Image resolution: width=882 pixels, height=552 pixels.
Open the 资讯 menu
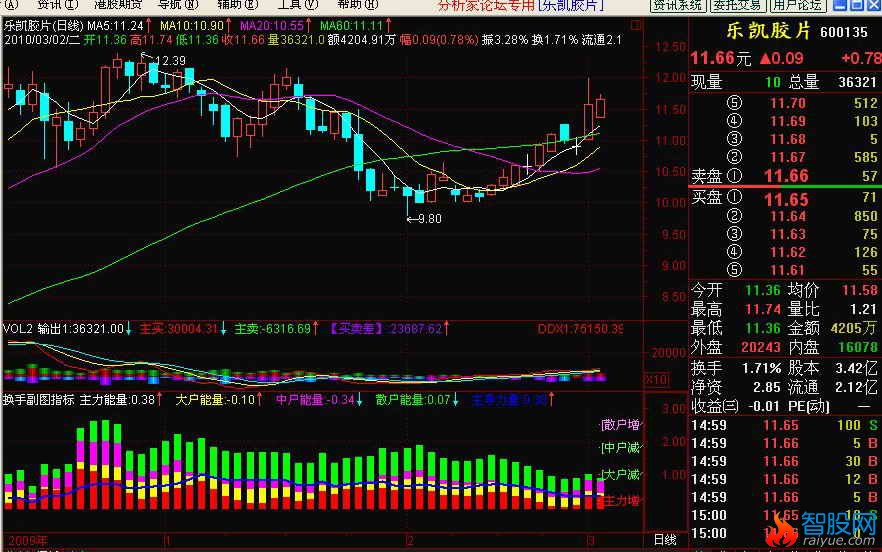[x=50, y=5]
